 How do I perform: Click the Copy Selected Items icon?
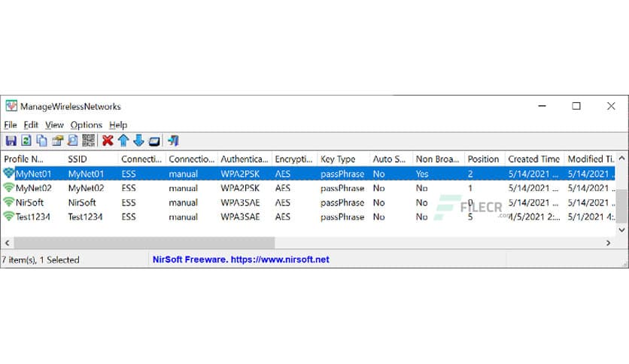point(41,141)
